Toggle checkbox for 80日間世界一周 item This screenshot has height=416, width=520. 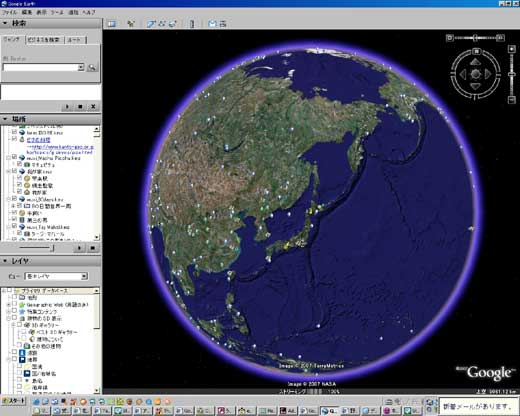pyautogui.click(x=19, y=206)
